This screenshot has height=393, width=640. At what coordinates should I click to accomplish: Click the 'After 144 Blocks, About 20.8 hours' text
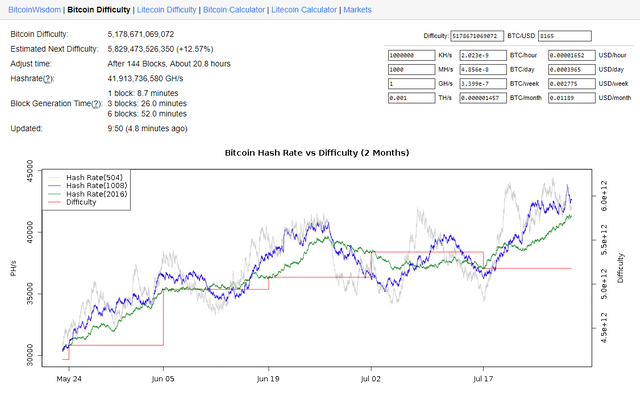(x=169, y=64)
